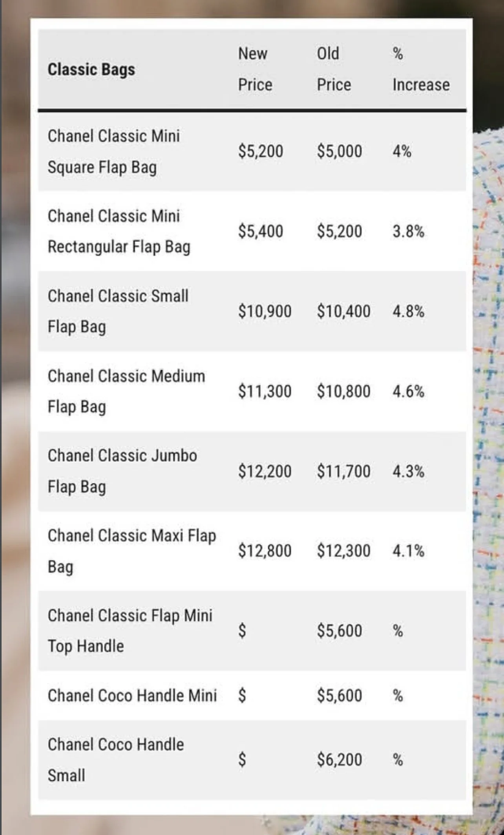This screenshot has width=504, height=835.
Task: Select the 4.3% increase for Jumbo Flap
Action: [409, 471]
